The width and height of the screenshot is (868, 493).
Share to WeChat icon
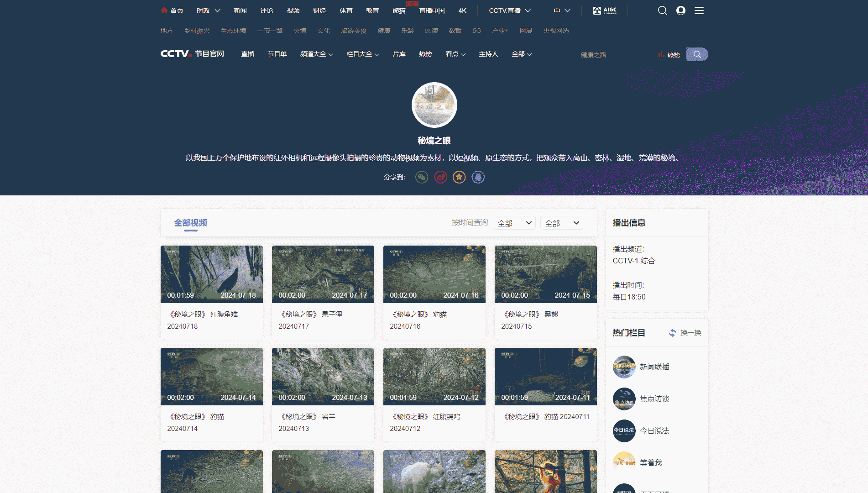pos(422,177)
